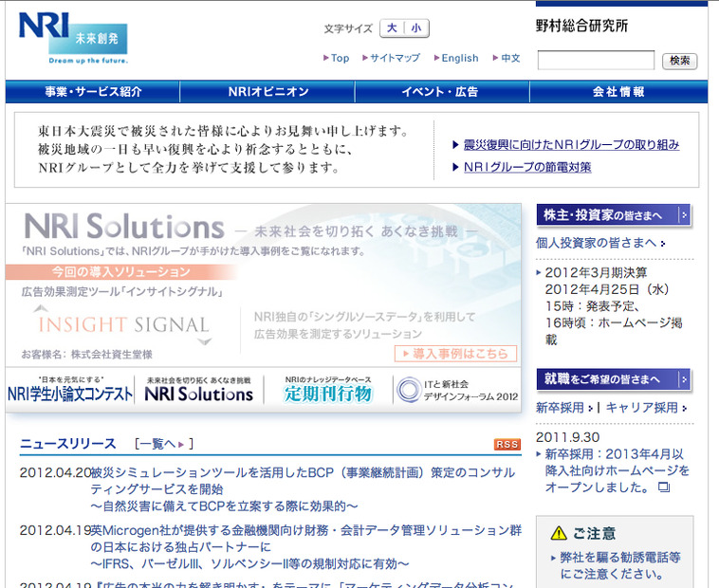Click arrow on 株主・投資家の皆さまへ button
719x588 pixels.
[684, 215]
